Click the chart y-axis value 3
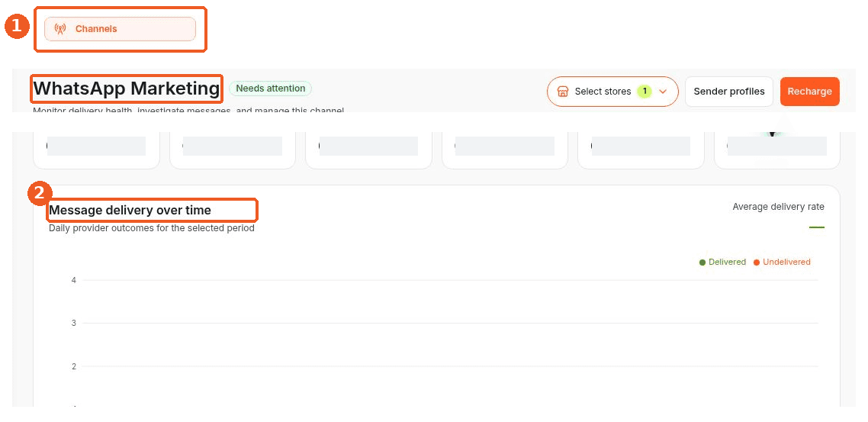The height and width of the screenshot is (422, 868). click(74, 323)
